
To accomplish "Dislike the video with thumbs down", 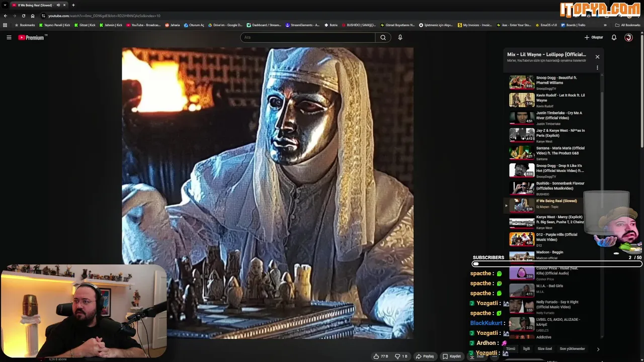I will (401, 356).
